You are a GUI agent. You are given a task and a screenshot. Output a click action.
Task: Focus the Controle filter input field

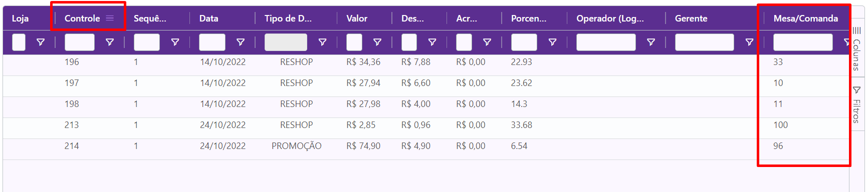(80, 42)
